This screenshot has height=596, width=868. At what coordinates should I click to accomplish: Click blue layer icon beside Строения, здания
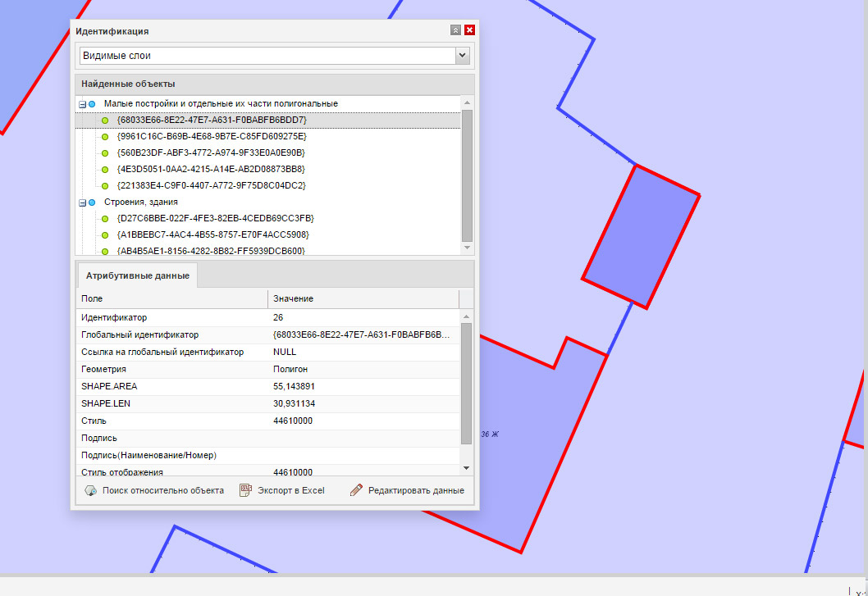[92, 202]
